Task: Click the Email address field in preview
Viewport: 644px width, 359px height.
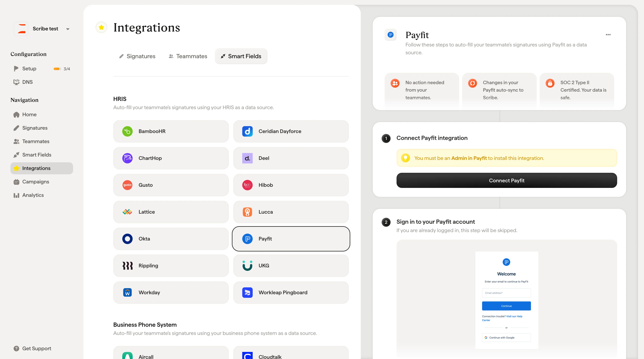Action: tap(506, 293)
